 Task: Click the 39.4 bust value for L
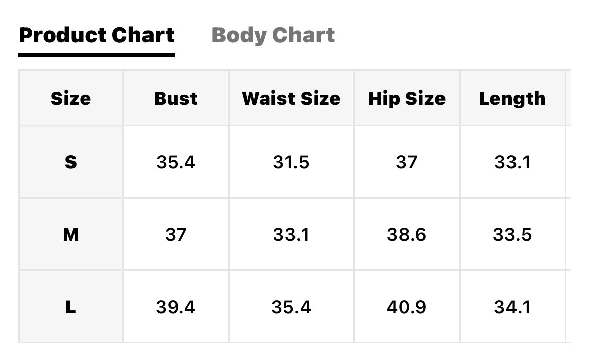(x=176, y=307)
